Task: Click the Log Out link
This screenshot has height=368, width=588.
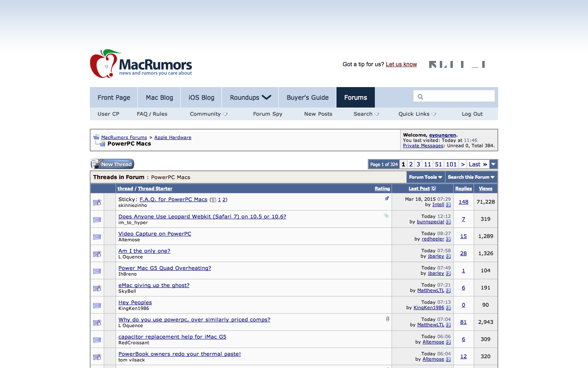Action: tap(472, 114)
